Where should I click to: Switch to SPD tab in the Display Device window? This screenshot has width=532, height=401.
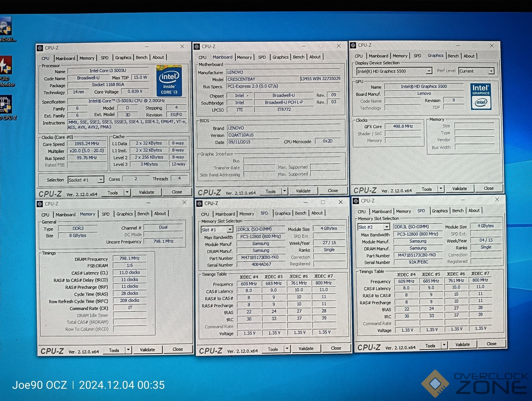point(418,56)
